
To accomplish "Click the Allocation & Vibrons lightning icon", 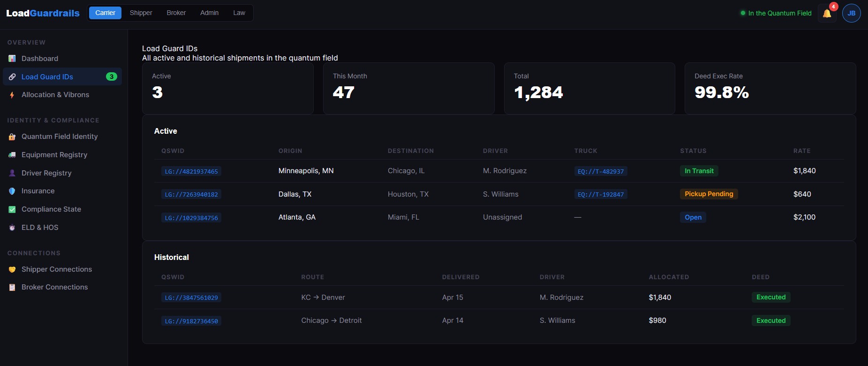I will coord(12,95).
